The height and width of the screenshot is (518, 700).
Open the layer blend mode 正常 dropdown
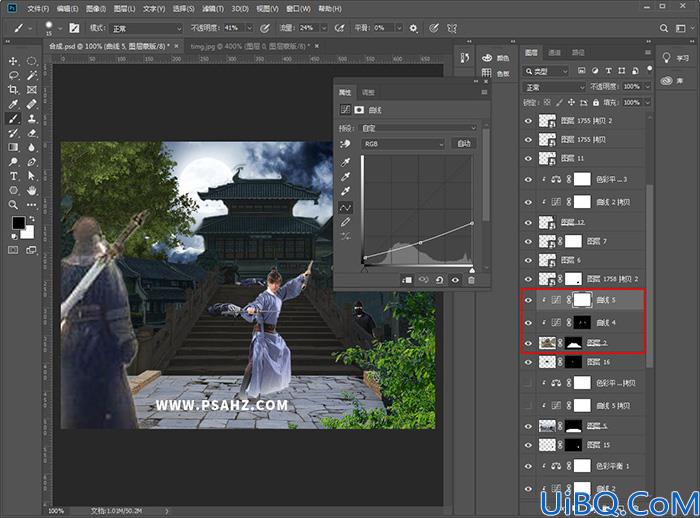pyautogui.click(x=554, y=87)
